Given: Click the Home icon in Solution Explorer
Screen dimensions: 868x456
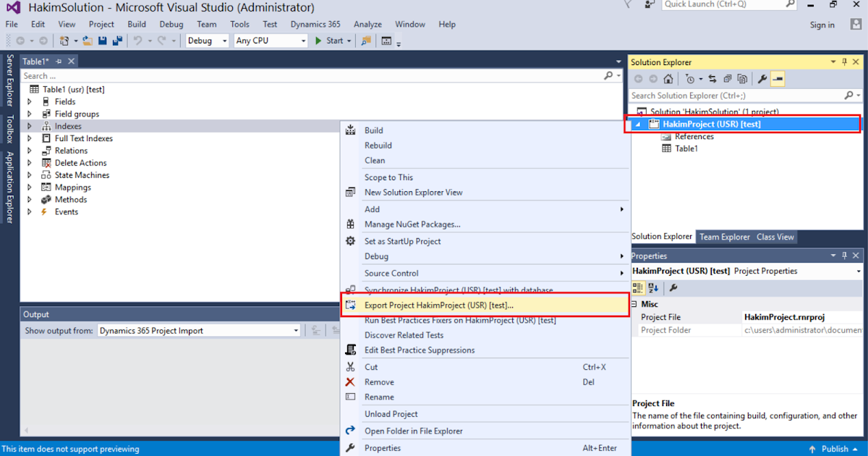Looking at the screenshot, I should (x=668, y=78).
